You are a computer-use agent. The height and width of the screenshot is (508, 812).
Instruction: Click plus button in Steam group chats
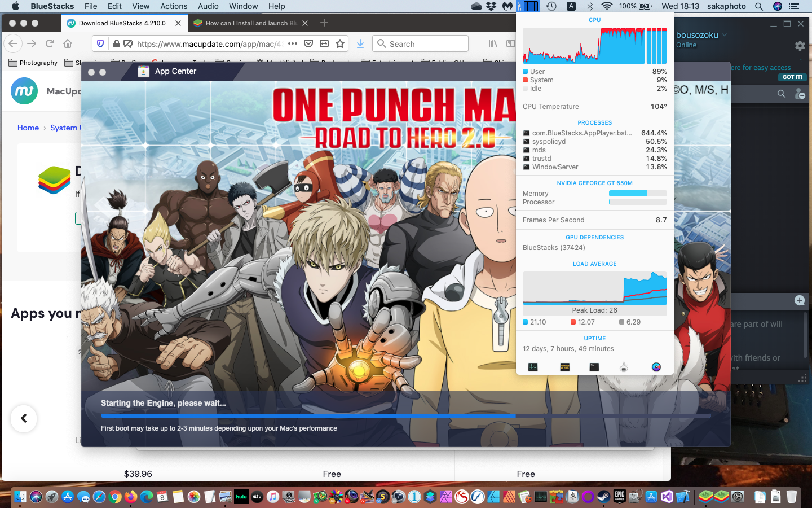800,300
